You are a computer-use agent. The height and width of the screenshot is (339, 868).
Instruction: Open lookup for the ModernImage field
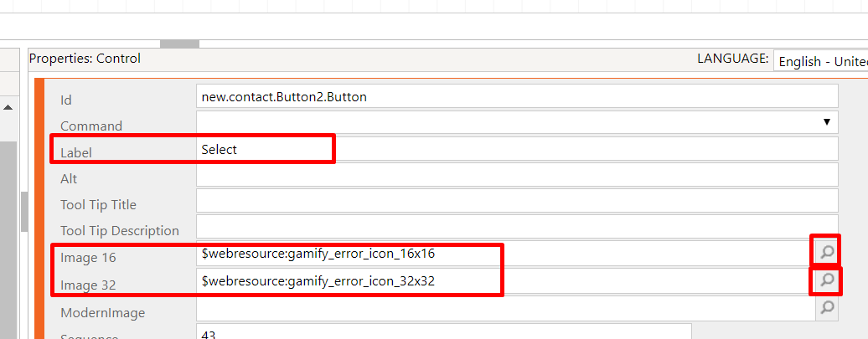coord(826,308)
